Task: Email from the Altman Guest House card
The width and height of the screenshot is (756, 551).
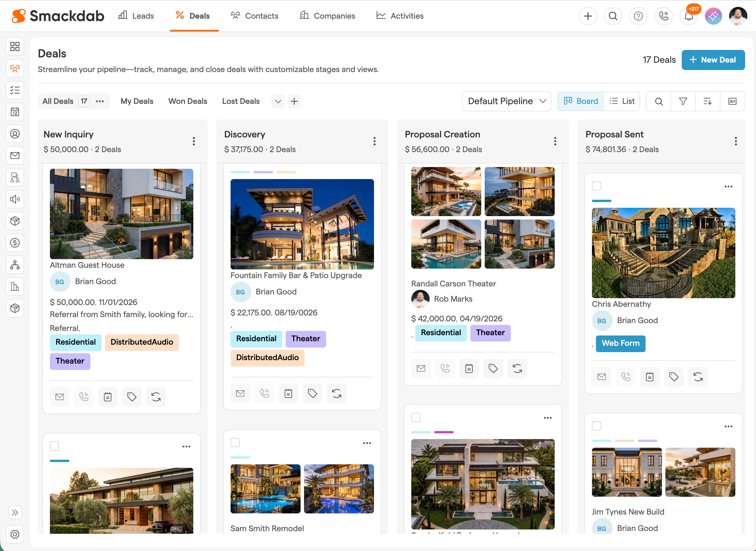Action: [x=60, y=397]
